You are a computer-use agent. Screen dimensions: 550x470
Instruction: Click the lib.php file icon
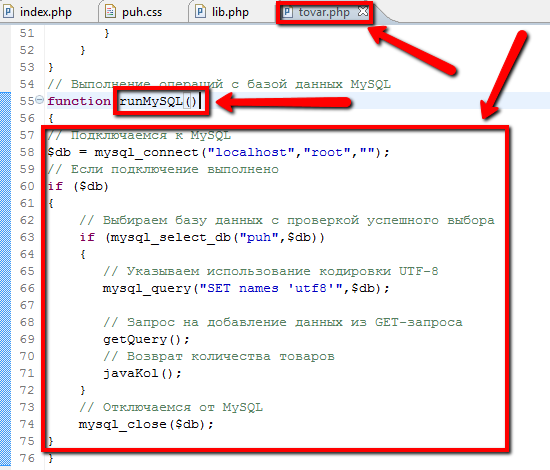click(x=200, y=12)
